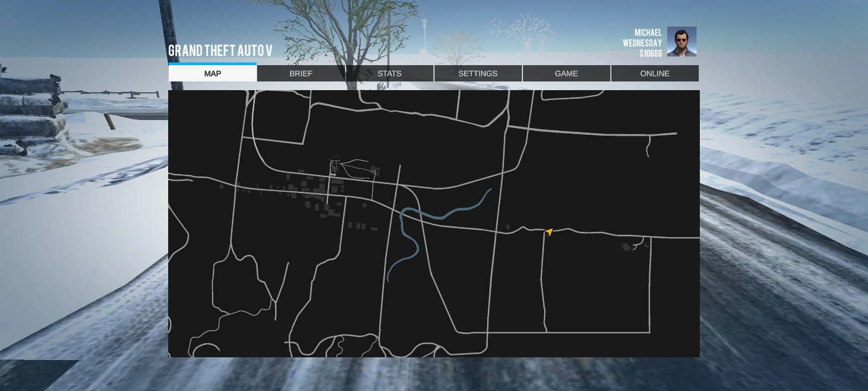
Task: Open the SETTINGS tab
Action: [478, 73]
